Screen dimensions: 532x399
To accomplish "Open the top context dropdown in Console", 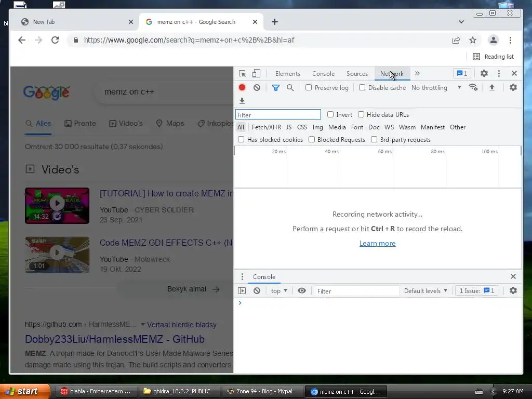I will [x=279, y=291].
